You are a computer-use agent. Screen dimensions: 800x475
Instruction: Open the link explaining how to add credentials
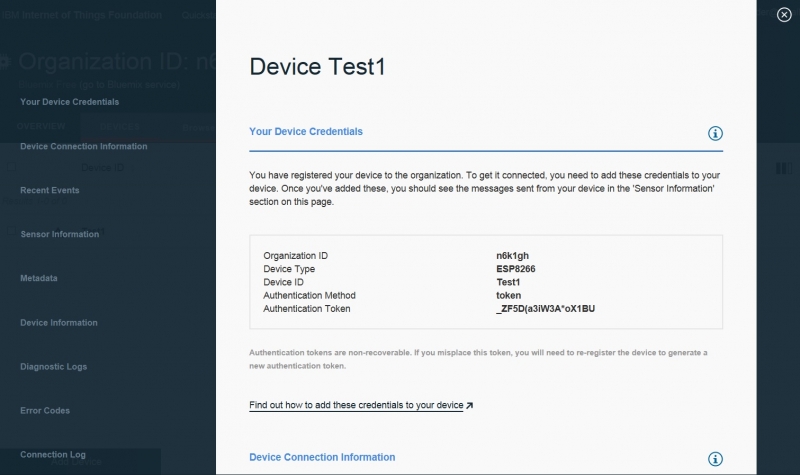point(356,406)
